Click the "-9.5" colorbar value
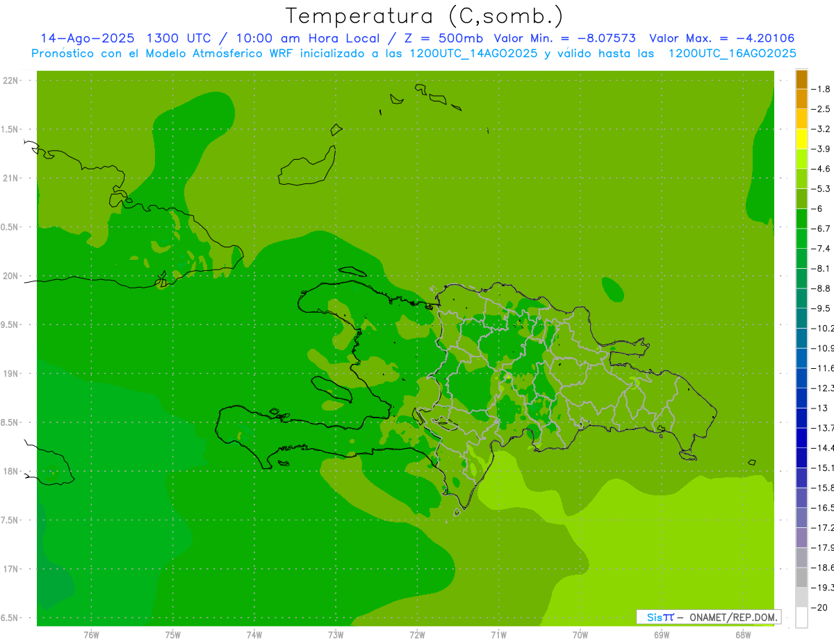The height and width of the screenshot is (644, 834). tap(821, 308)
